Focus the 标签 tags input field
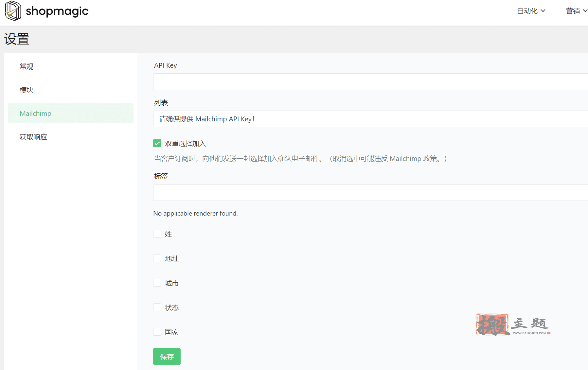Screen dimensions: 588x370 click(370, 192)
